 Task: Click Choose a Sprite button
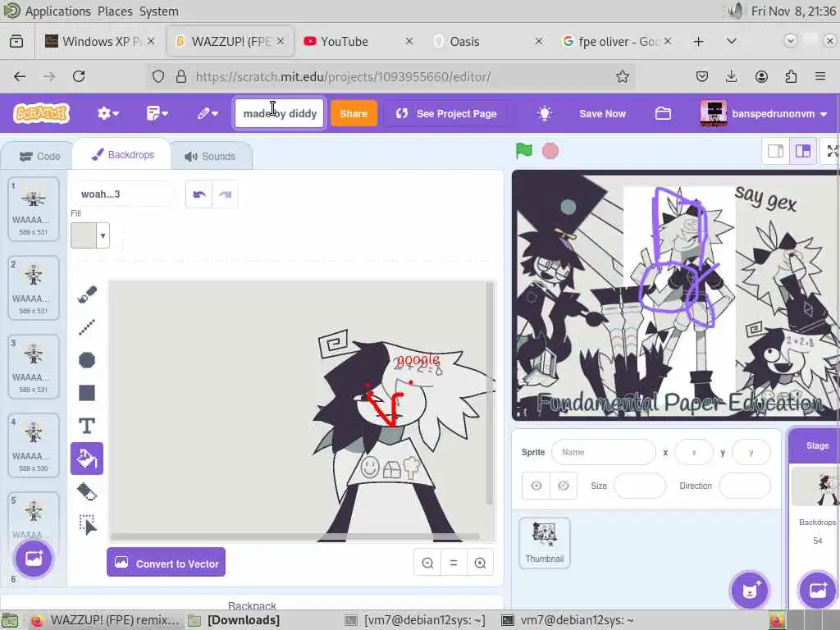pos(750,591)
